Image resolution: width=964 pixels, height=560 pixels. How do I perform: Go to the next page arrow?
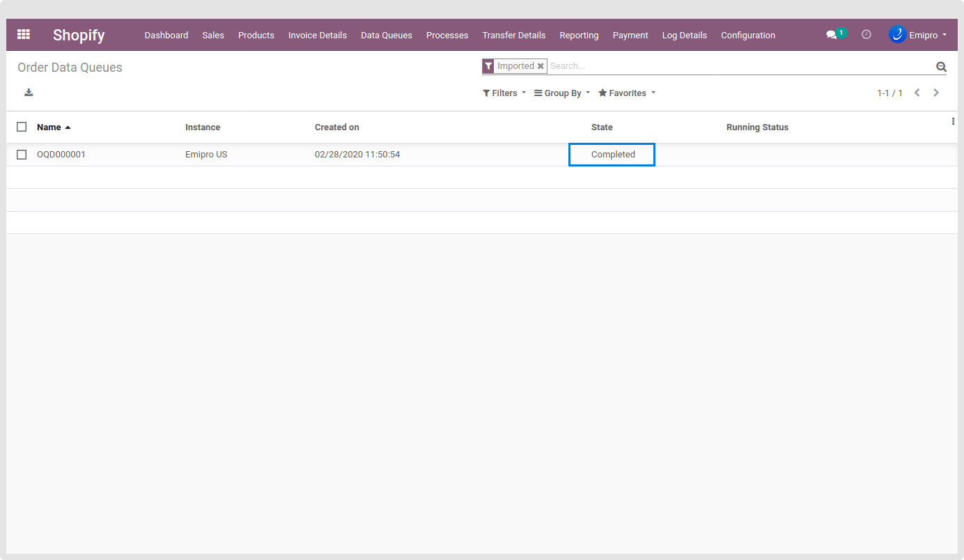[936, 93]
